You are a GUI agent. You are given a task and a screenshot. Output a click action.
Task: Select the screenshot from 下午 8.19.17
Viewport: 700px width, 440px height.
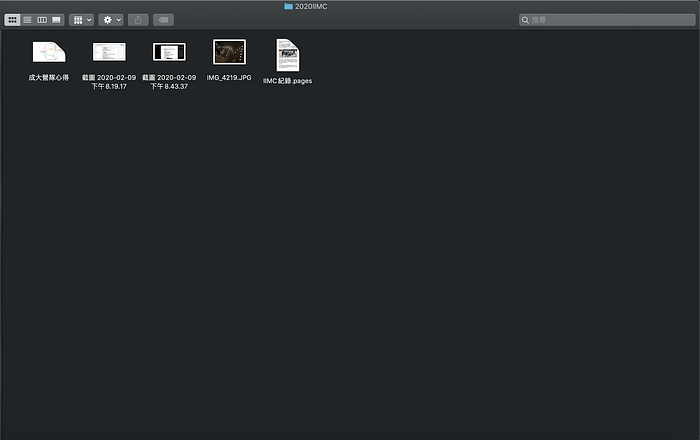[109, 52]
